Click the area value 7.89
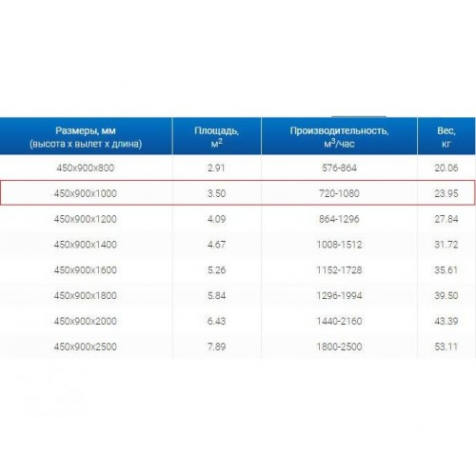 pyautogui.click(x=216, y=347)
